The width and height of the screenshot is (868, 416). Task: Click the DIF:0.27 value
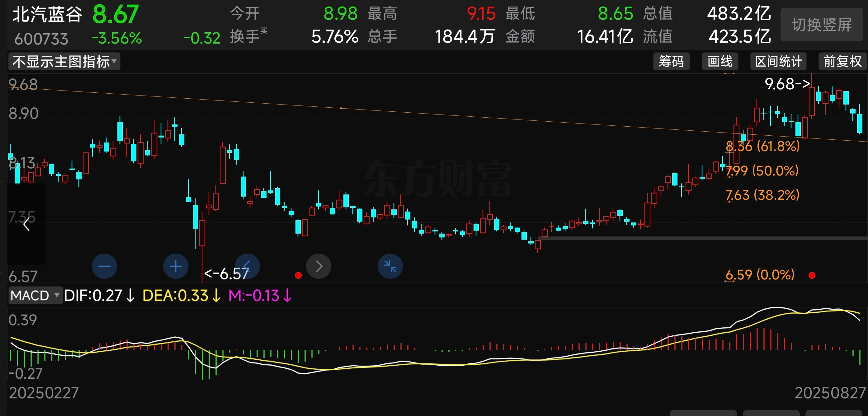(99, 295)
